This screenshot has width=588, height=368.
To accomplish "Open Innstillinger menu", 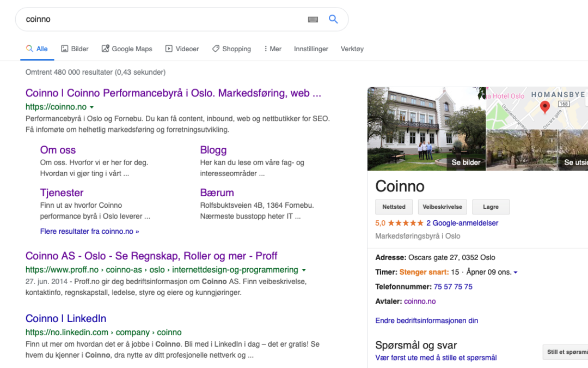I will 311,49.
